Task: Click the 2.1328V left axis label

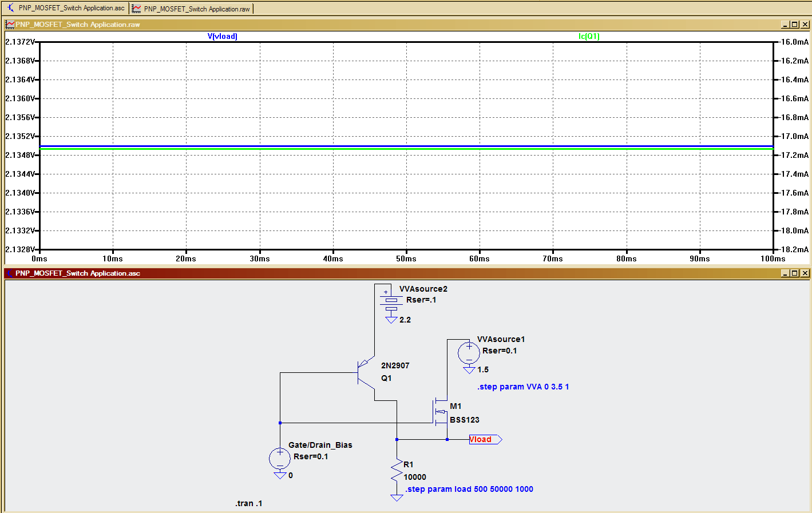Action: point(19,249)
